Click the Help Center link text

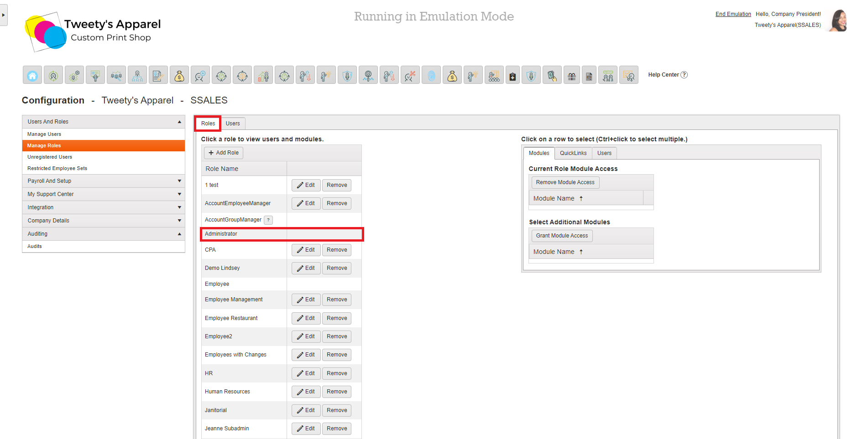[x=664, y=75]
